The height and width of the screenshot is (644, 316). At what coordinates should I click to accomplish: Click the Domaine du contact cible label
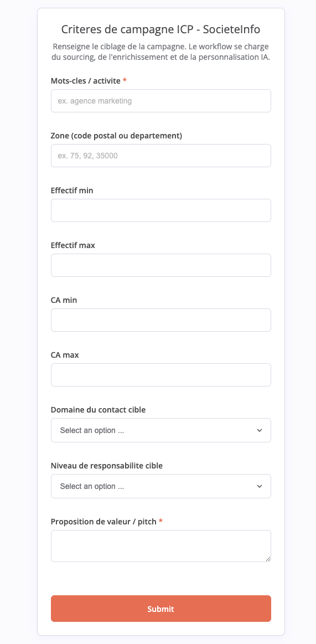point(98,409)
